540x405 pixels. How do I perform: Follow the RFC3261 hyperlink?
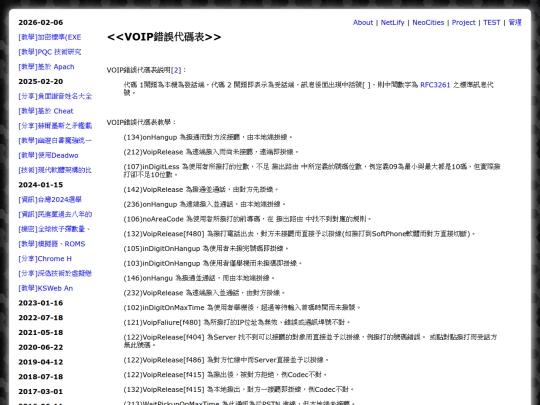[435, 85]
